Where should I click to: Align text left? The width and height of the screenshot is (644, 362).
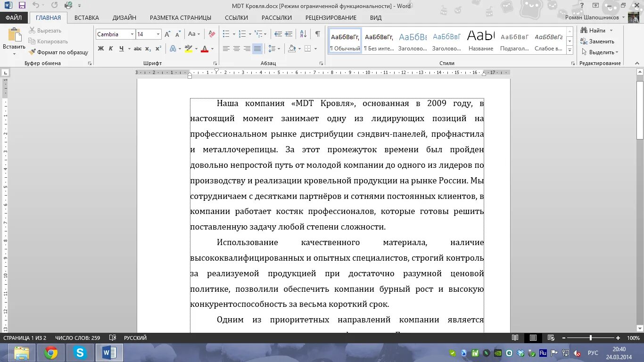point(226,49)
